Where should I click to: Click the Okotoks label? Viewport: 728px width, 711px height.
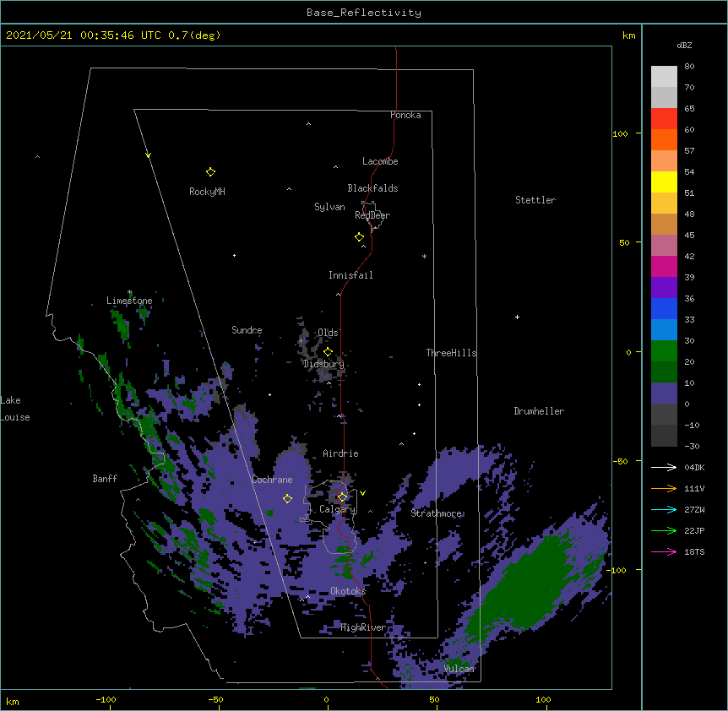pos(348,591)
